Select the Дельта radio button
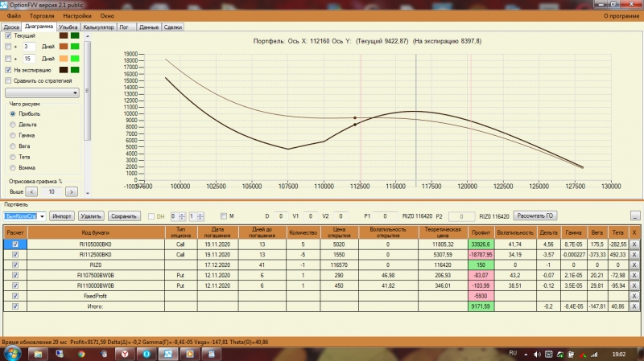 12,125
